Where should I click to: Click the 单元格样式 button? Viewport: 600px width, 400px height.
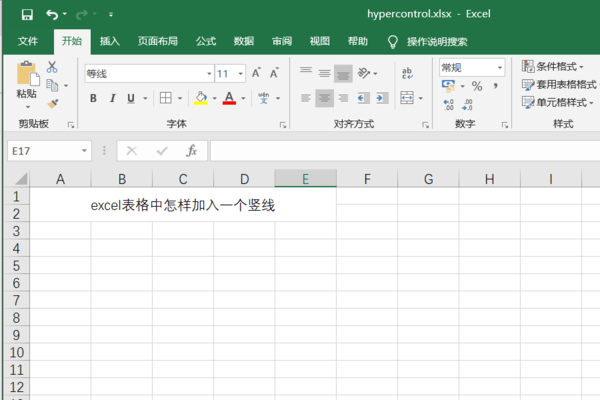pyautogui.click(x=558, y=102)
